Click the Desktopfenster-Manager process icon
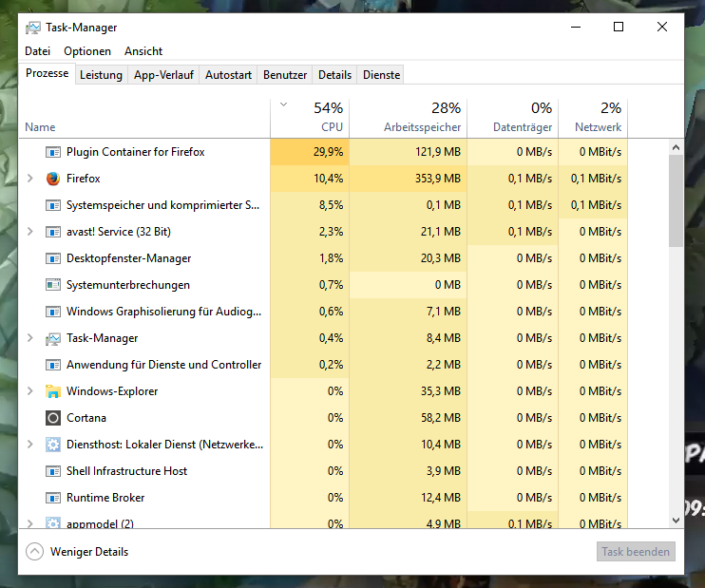The height and width of the screenshot is (588, 705). pyautogui.click(x=53, y=258)
